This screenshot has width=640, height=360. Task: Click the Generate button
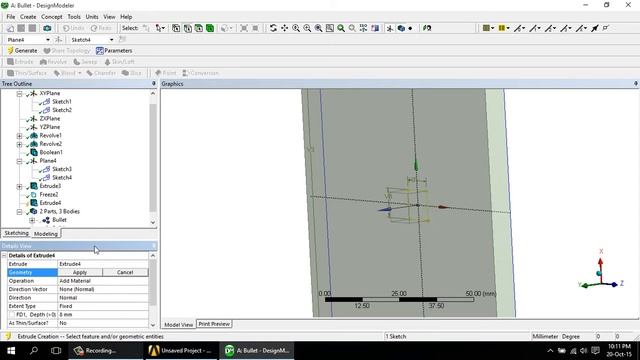[x=22, y=51]
